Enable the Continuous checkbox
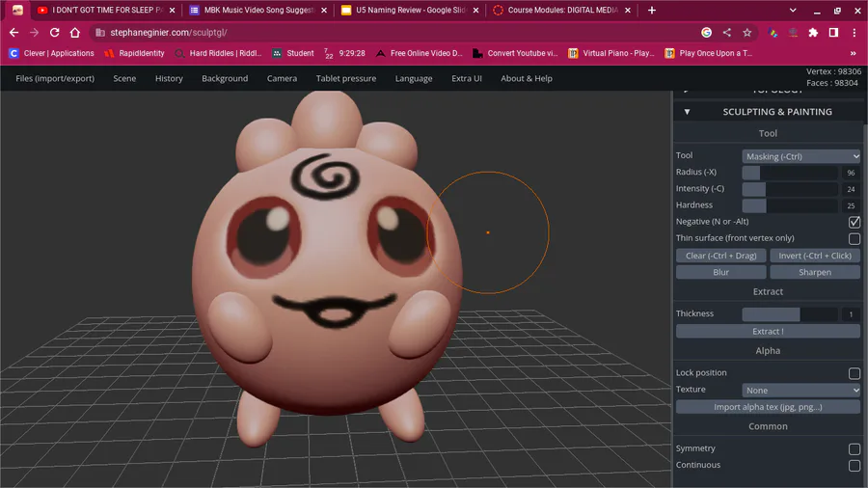The image size is (868, 488). tap(854, 465)
